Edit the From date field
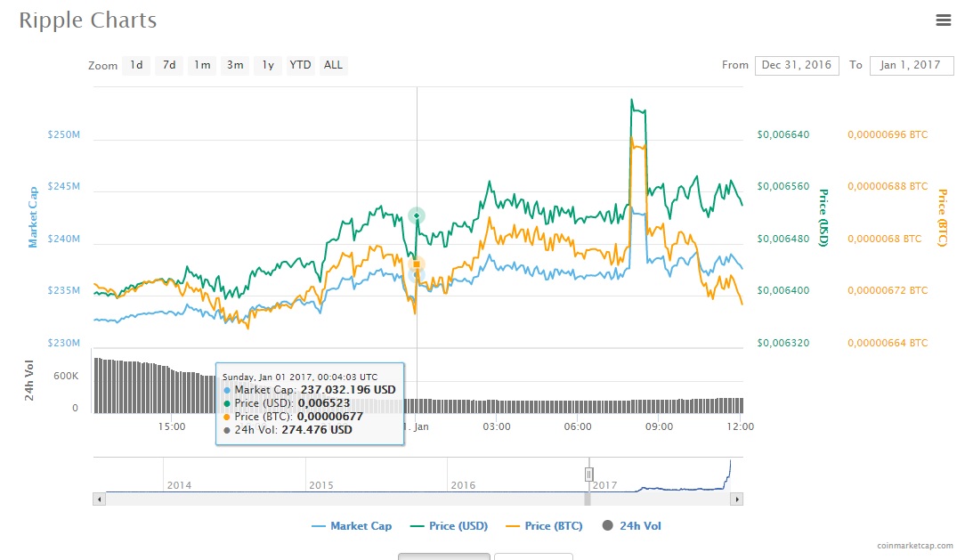Image resolution: width=973 pixels, height=560 pixels. pos(797,65)
